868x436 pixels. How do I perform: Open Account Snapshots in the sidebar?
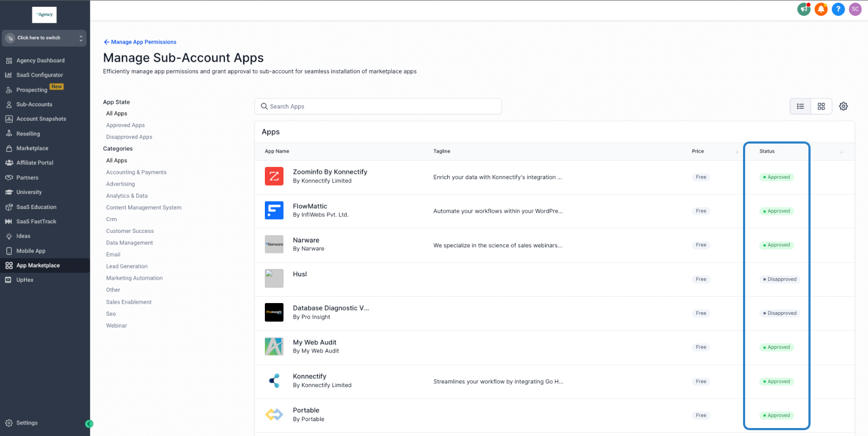tap(41, 119)
